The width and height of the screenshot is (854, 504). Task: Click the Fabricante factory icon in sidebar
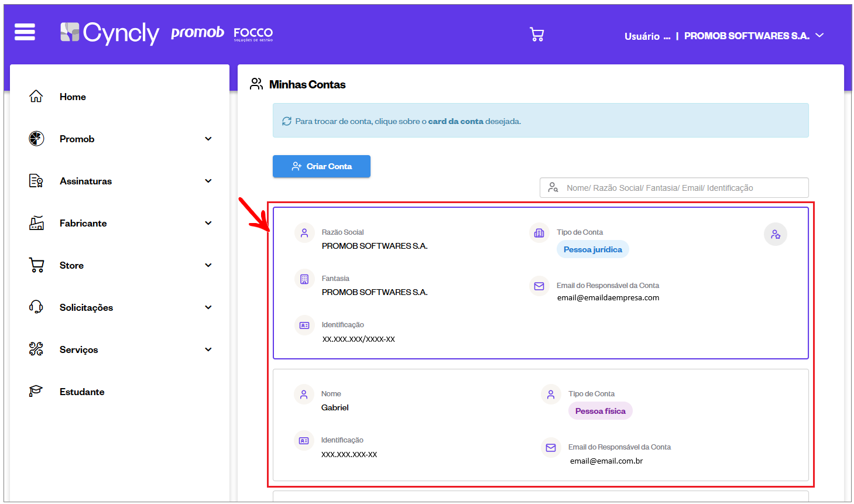coord(36,223)
